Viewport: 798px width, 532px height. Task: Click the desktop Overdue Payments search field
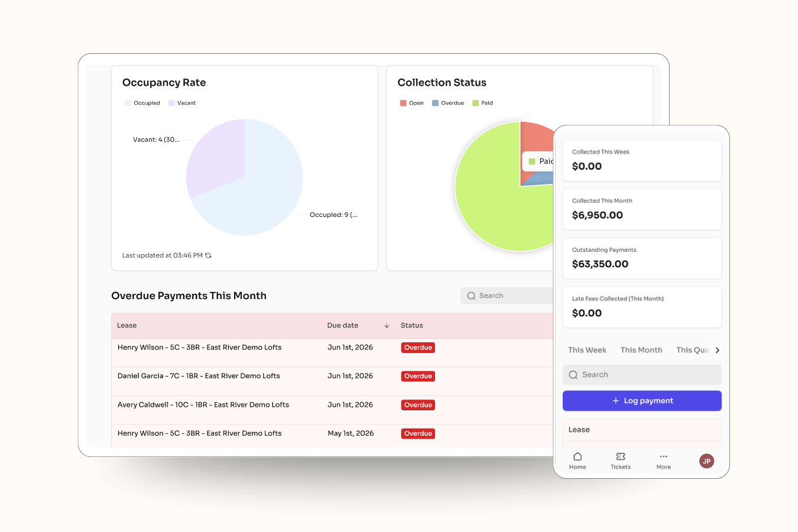[x=507, y=296]
